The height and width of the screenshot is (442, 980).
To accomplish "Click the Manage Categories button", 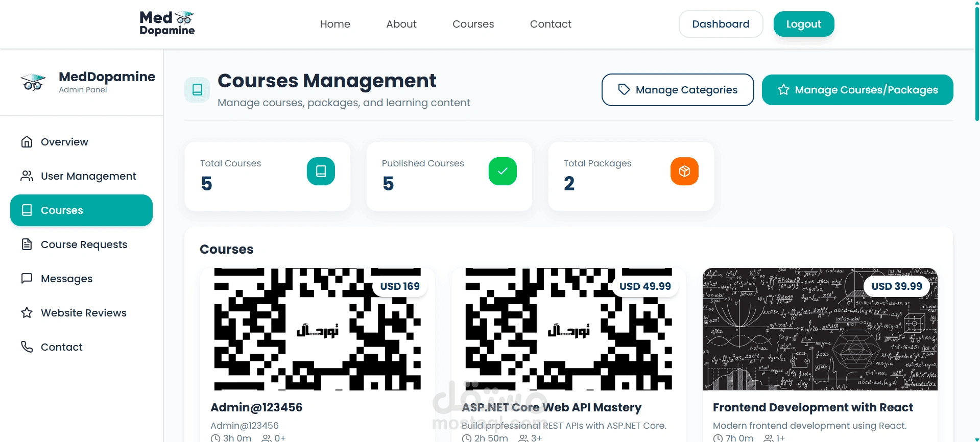I will [678, 90].
